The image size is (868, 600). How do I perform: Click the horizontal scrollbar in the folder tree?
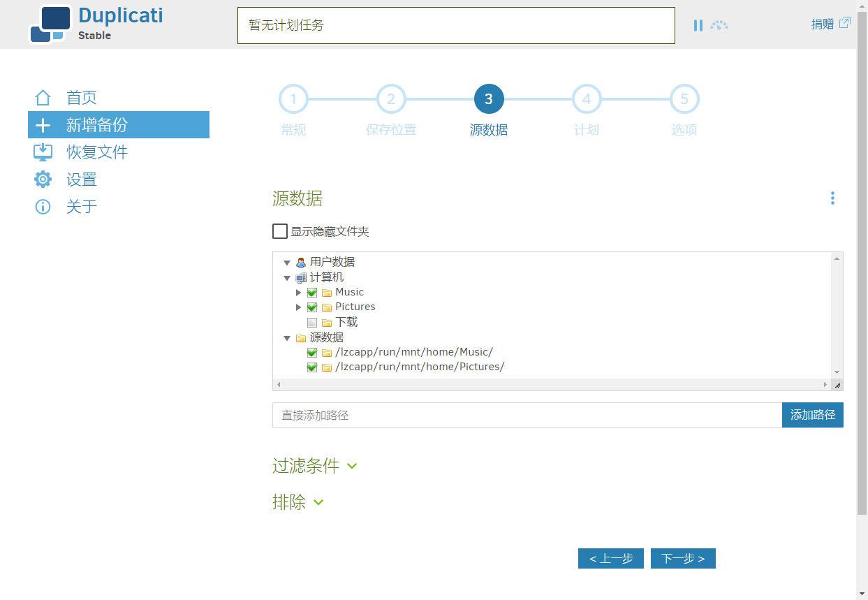(x=552, y=385)
